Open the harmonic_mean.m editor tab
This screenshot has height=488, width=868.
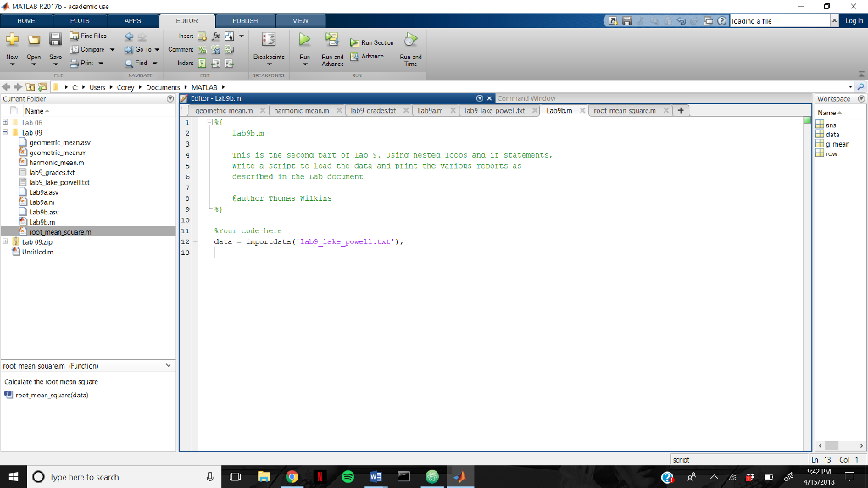pyautogui.click(x=301, y=111)
